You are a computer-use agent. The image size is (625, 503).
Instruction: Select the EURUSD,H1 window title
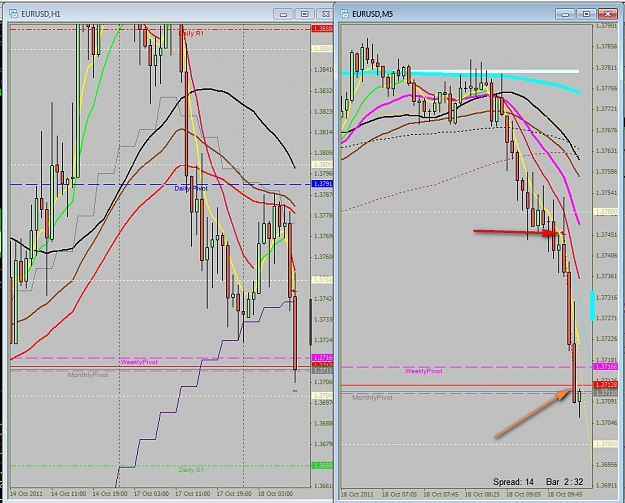[x=41, y=14]
